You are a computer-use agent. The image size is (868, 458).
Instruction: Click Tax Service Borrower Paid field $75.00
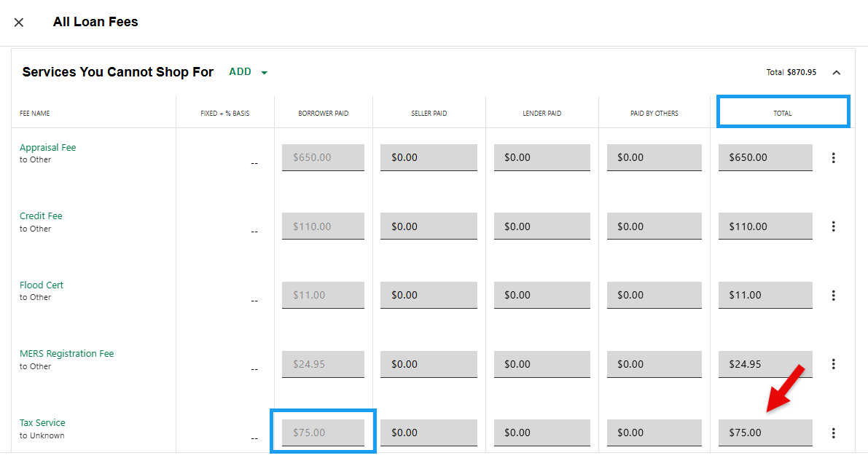(323, 433)
